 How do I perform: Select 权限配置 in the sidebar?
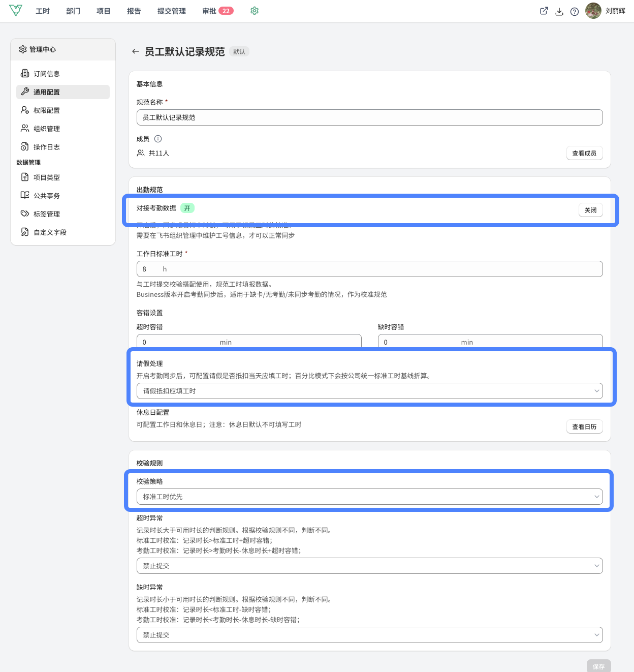tap(63, 110)
